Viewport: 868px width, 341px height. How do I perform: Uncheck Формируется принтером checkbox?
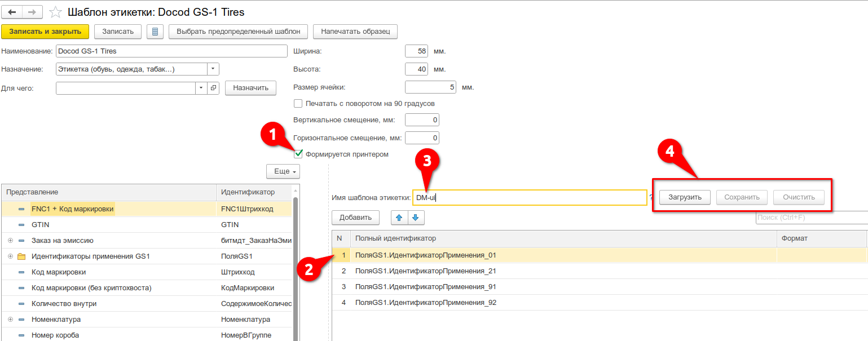point(298,154)
